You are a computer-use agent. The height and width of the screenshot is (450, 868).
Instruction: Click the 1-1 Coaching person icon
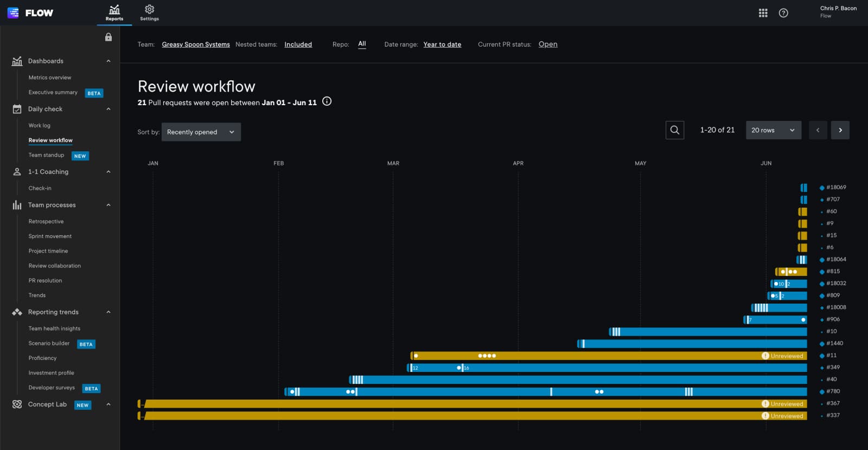click(x=17, y=172)
